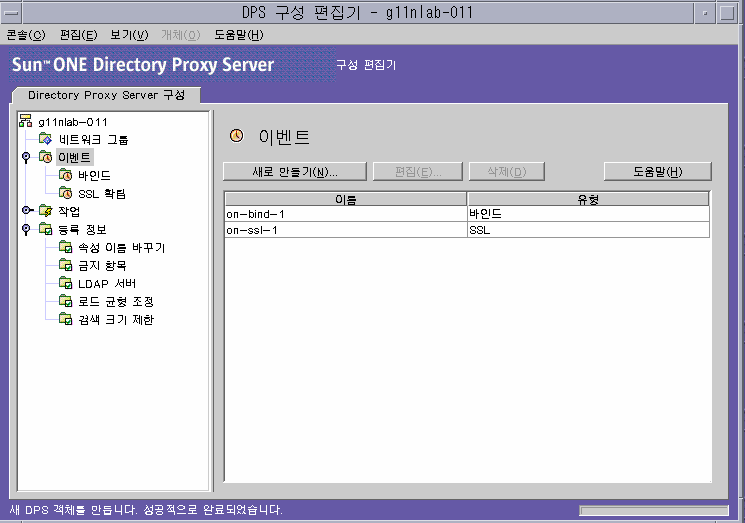Click the clock icon beside 이벤트 heading
Screen dimensions: 745x523
click(236, 136)
